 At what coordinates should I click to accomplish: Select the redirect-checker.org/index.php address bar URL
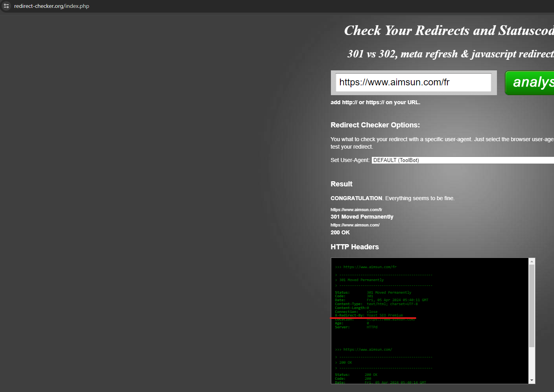pos(52,6)
